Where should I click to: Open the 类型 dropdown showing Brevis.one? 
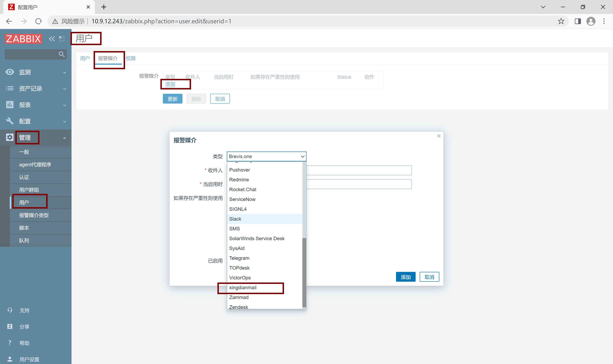pos(266,156)
